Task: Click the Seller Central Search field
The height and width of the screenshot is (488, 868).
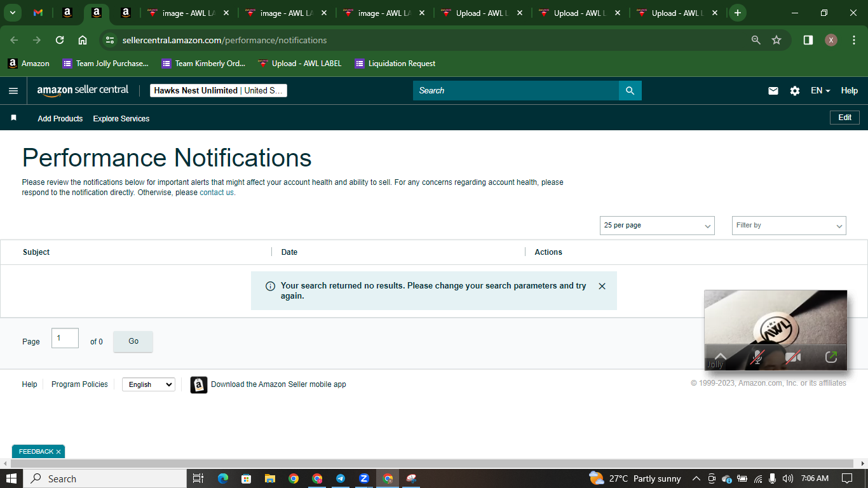Action: 516,91
